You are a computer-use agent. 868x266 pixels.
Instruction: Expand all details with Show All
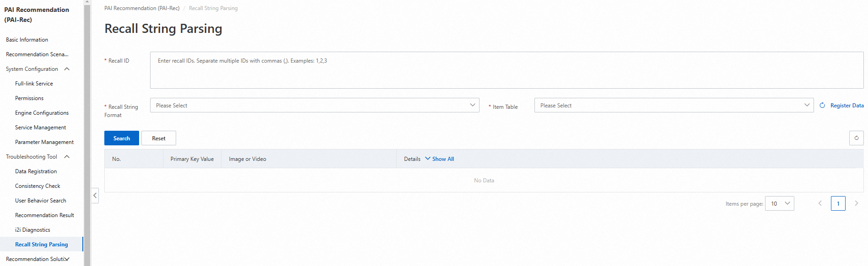[439, 159]
